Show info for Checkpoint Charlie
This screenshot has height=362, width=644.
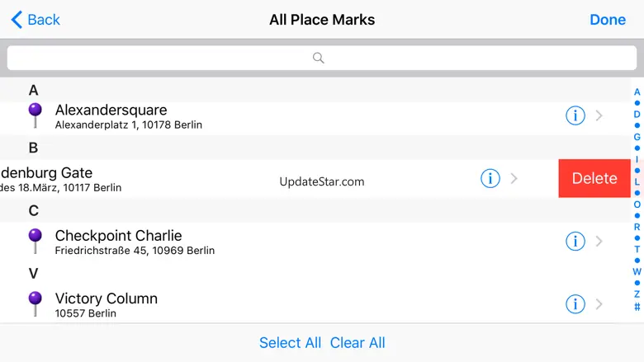(x=575, y=242)
